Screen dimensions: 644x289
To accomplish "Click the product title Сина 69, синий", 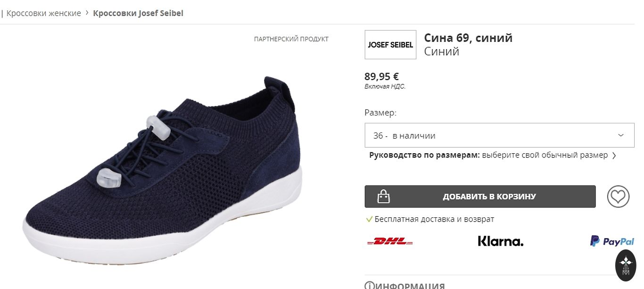I will coord(468,38).
